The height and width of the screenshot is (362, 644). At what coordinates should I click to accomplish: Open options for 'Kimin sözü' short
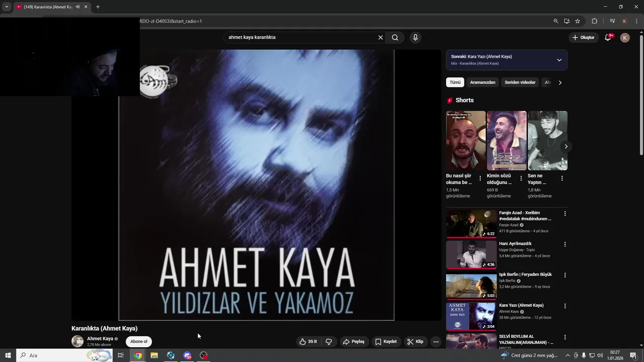(x=521, y=178)
